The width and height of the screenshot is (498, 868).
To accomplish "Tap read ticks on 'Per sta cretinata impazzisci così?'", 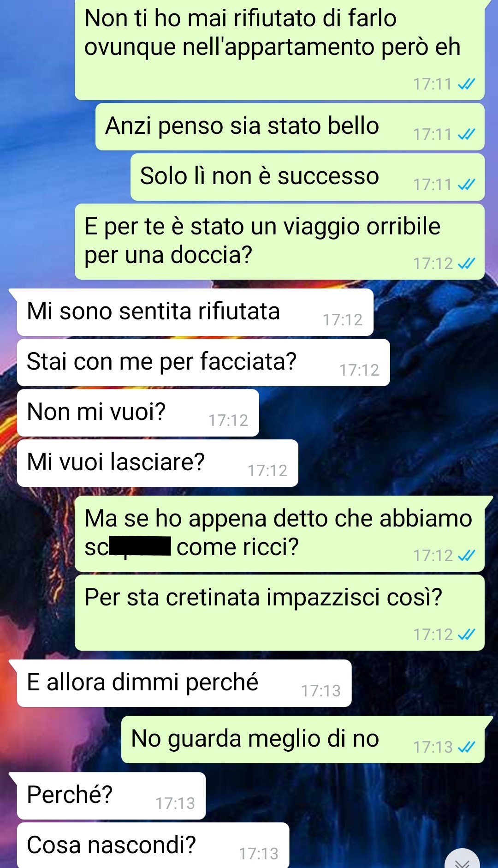I will tap(466, 635).
